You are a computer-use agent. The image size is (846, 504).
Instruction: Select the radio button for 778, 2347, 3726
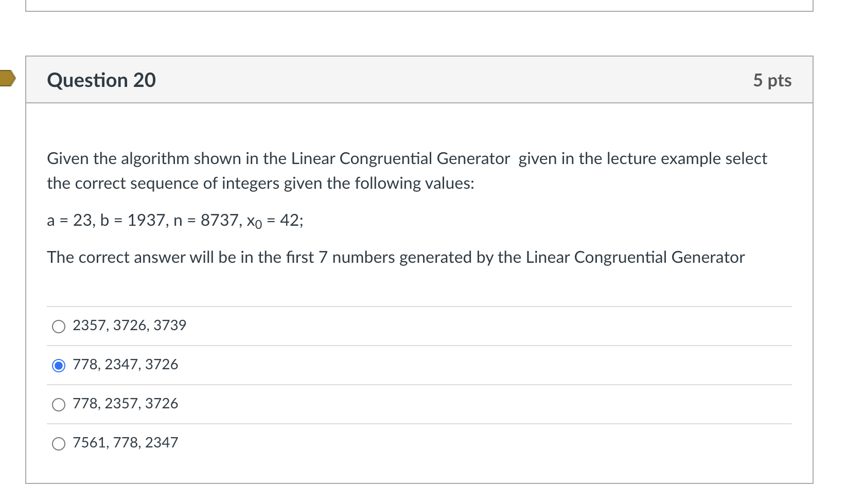[59, 366]
